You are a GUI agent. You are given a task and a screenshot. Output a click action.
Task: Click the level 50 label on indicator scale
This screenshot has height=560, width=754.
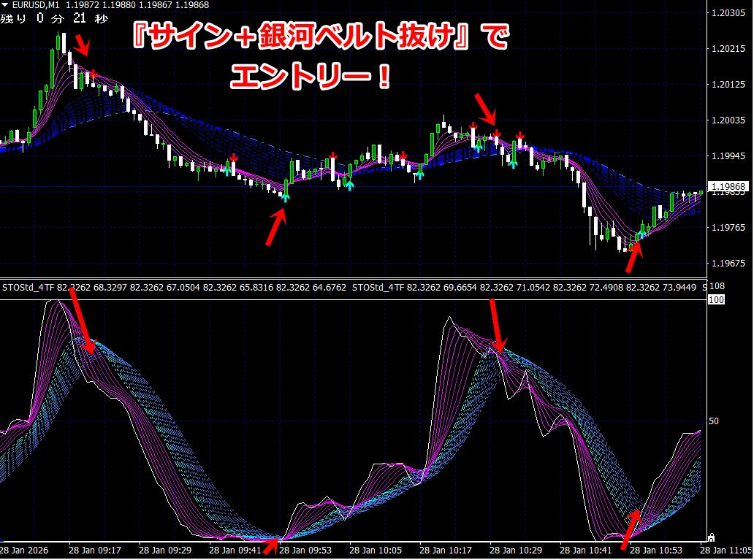pos(715,421)
